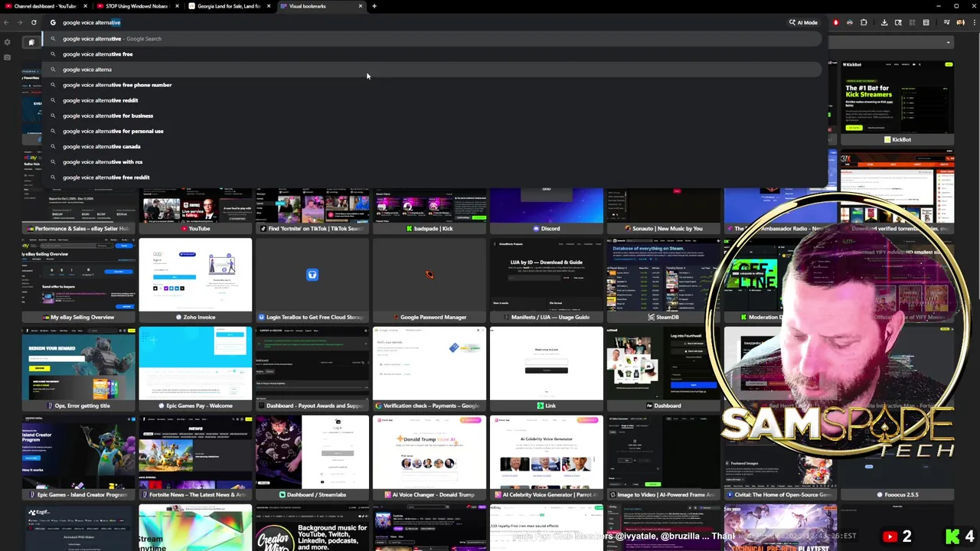Screen dimensions: 980x551
Task: Select the 'google voice alternative reddit' suggestion
Action: [433, 100]
